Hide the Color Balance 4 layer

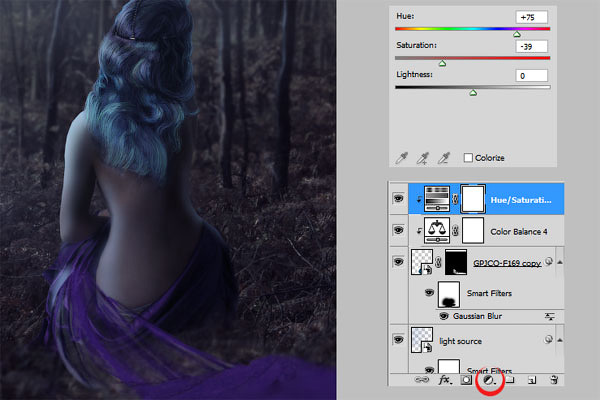(x=398, y=230)
